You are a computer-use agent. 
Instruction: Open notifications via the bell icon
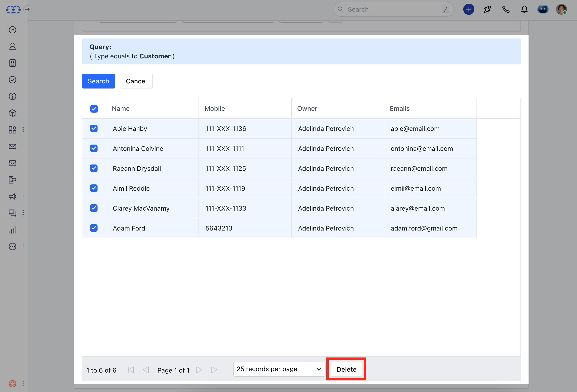(524, 9)
